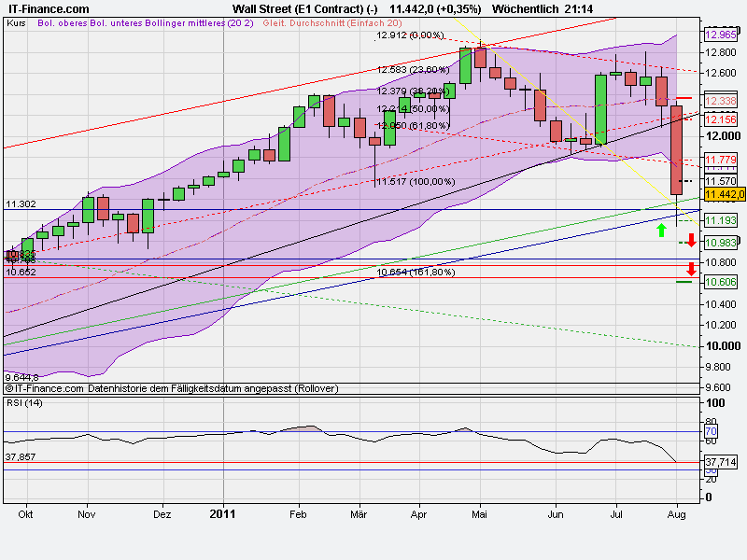Click the red 11.779 price tag

click(x=720, y=160)
